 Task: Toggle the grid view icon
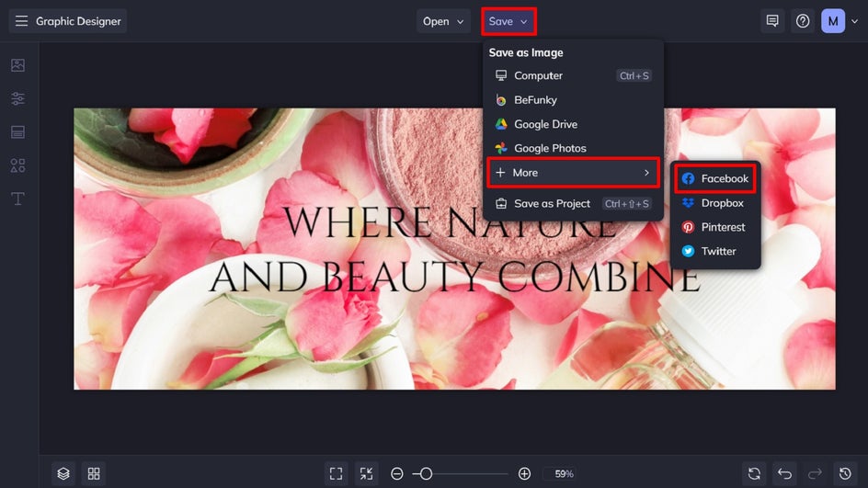point(94,473)
